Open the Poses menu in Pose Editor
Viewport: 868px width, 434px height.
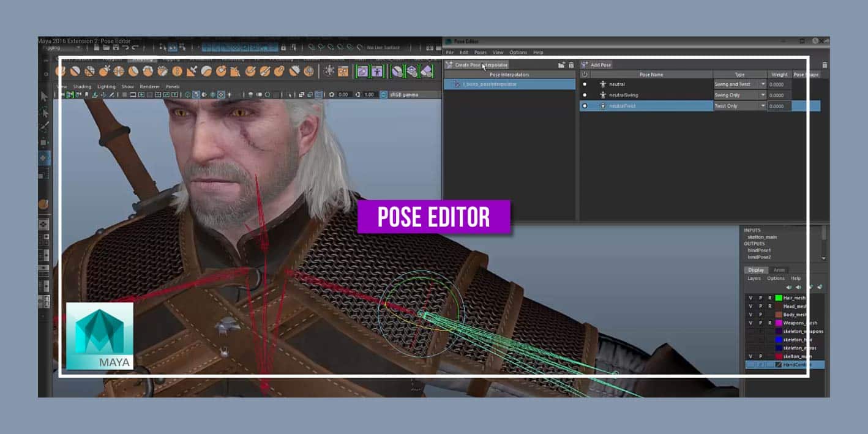pyautogui.click(x=481, y=53)
